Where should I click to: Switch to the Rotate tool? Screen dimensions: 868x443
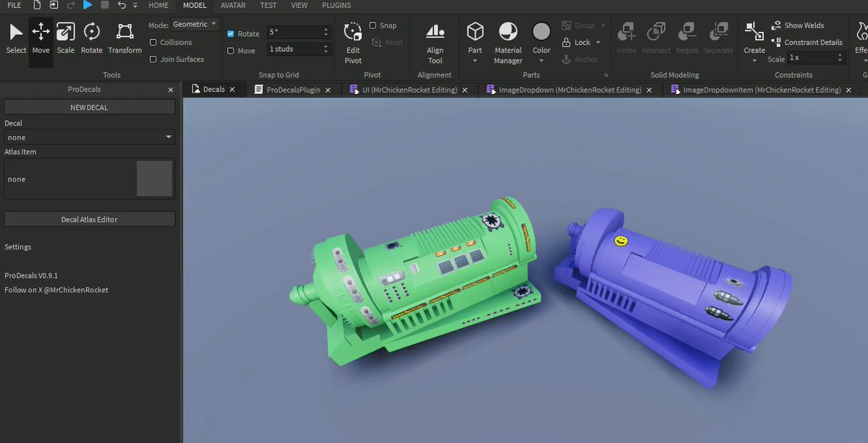92,39
